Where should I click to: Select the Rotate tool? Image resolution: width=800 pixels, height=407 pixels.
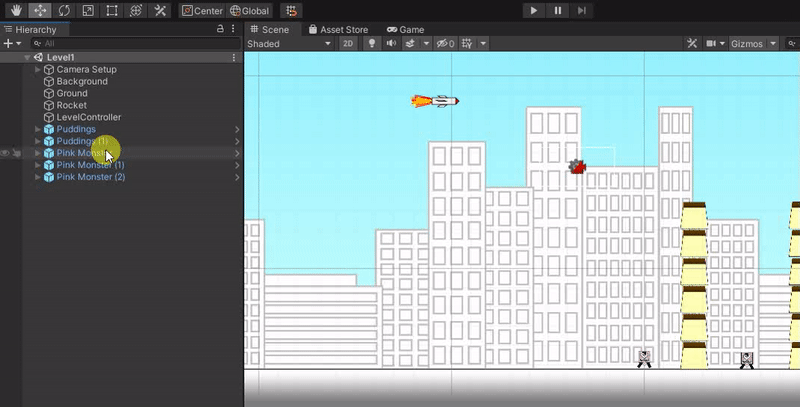pos(65,10)
